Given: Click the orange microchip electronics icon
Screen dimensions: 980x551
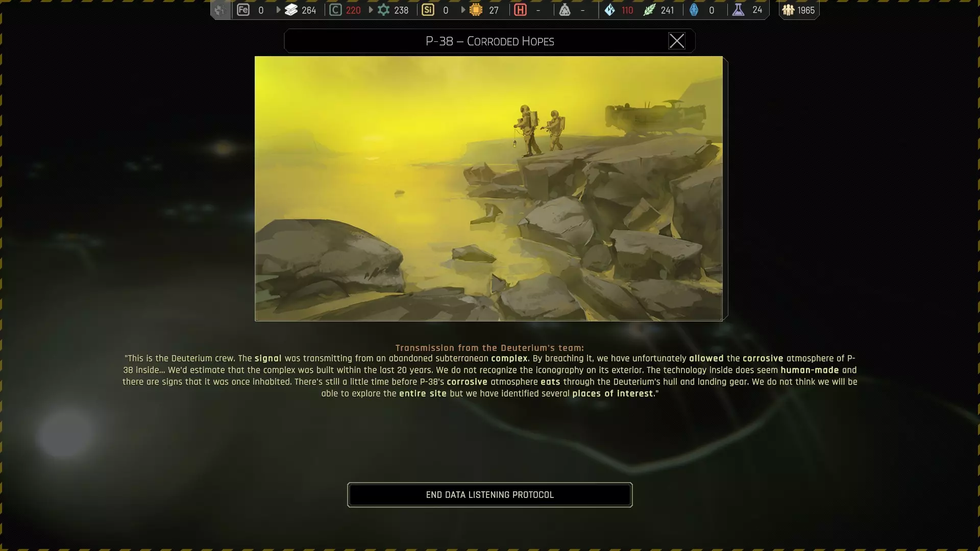Looking at the screenshot, I should pos(476,10).
